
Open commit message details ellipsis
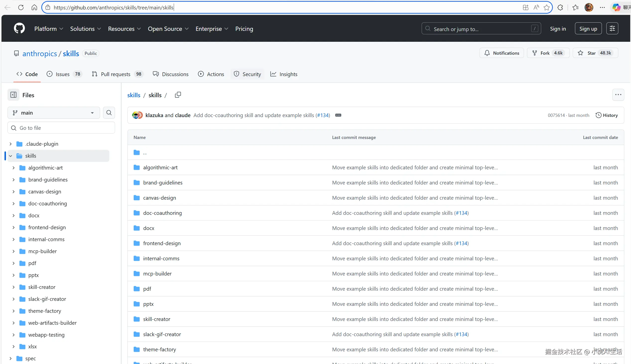coord(338,115)
